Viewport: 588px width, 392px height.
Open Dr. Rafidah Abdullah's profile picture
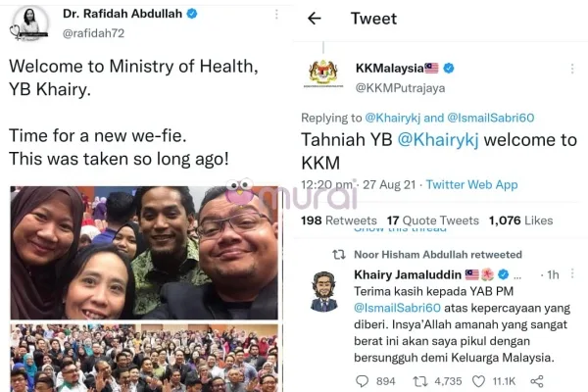coord(29,24)
